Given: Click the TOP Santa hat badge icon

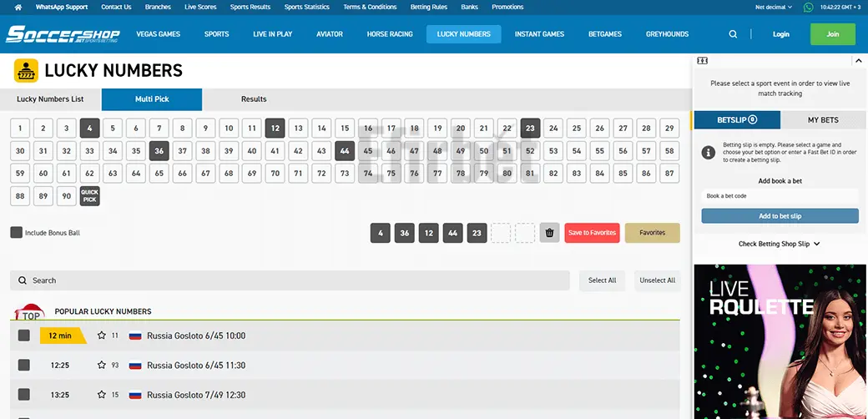Looking at the screenshot, I should pos(28,313).
